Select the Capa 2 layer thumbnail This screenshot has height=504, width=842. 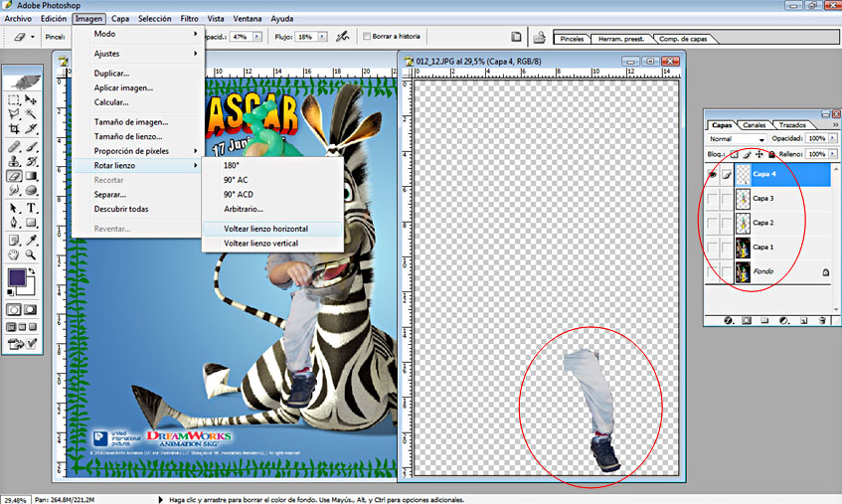[x=743, y=223]
